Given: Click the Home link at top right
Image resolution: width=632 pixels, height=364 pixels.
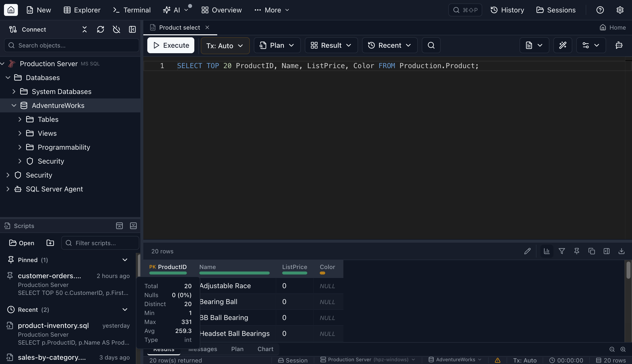Looking at the screenshot, I should pyautogui.click(x=613, y=28).
